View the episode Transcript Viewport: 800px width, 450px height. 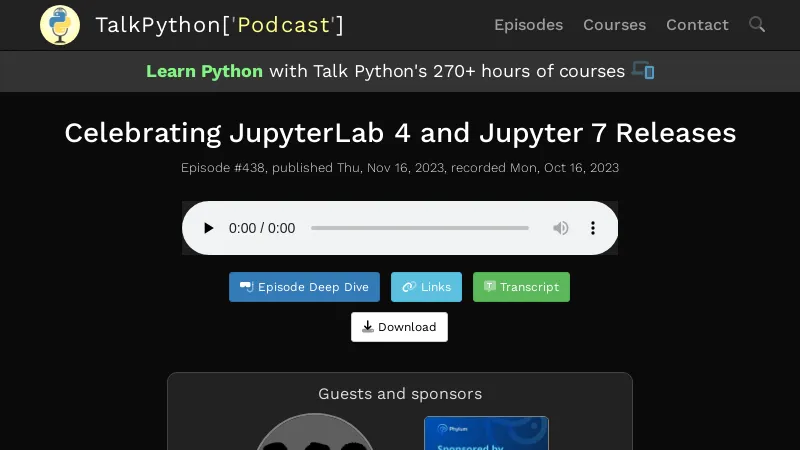coord(521,287)
